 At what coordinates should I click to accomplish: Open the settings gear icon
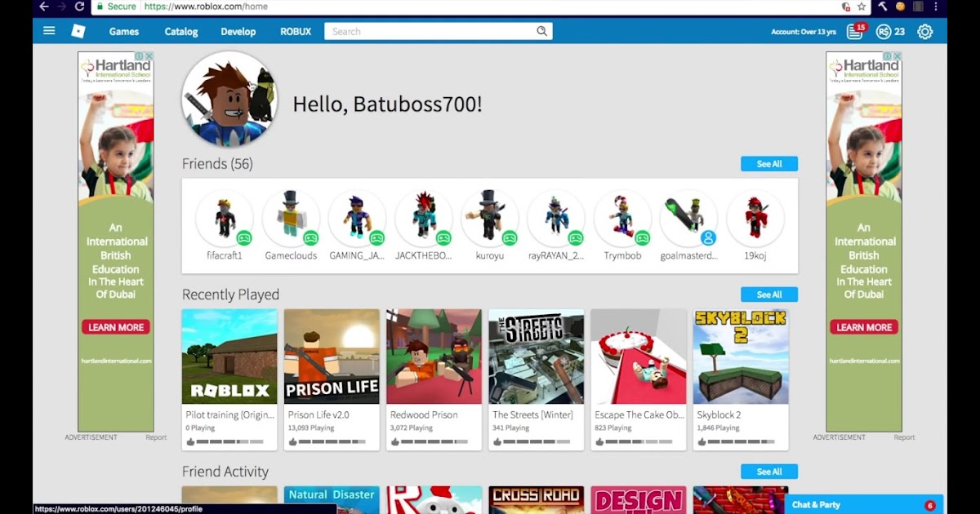pyautogui.click(x=924, y=32)
